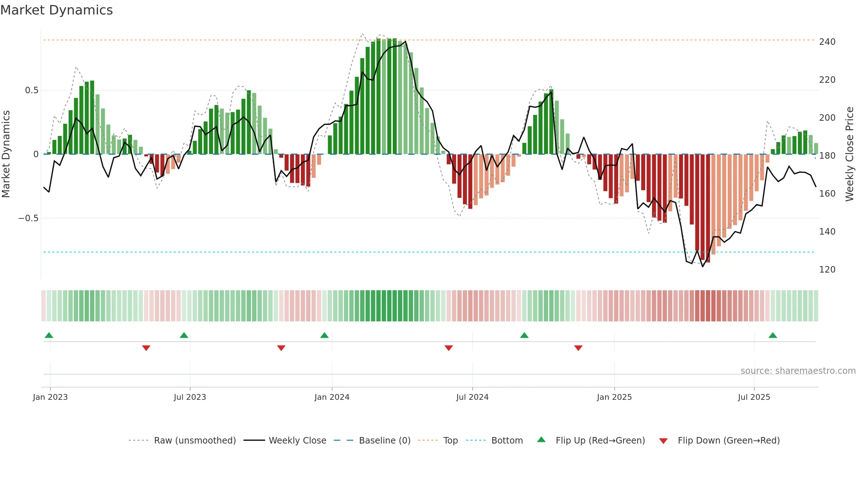
Task: Click the red flip-down marker between Jan and Jul 2023
Action: click(146, 348)
